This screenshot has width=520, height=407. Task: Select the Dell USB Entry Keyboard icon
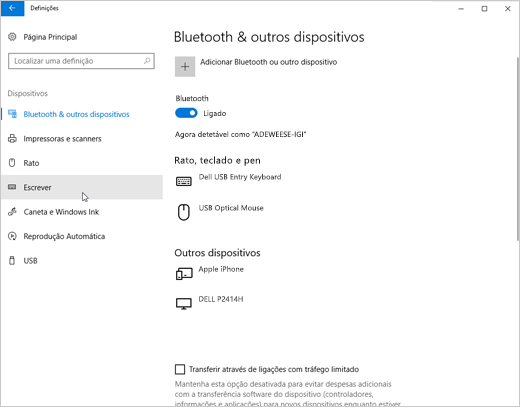(184, 181)
